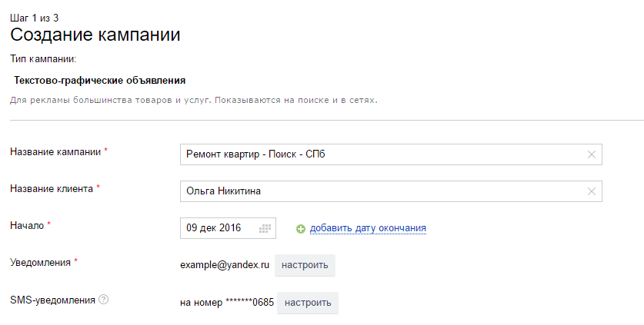The image size is (644, 325).
Task: Click the 'Уведомления' label for email
Action: point(41,262)
